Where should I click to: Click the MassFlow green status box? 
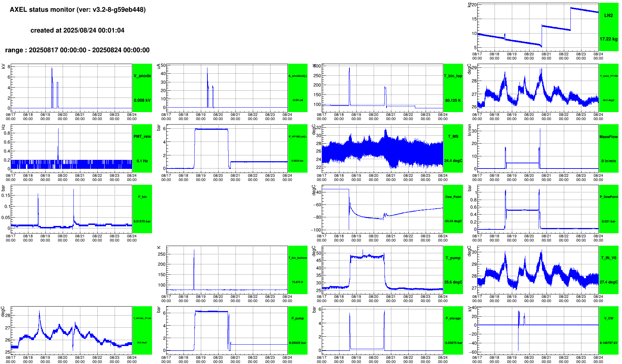[608, 148]
